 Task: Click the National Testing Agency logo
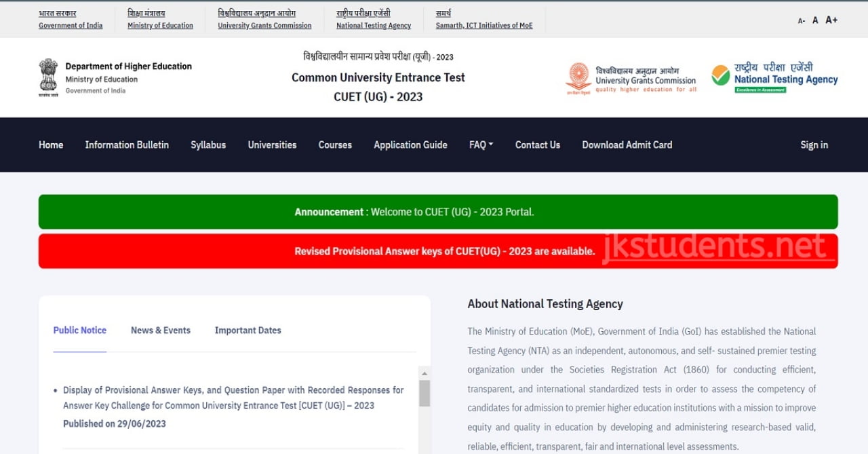pos(774,77)
